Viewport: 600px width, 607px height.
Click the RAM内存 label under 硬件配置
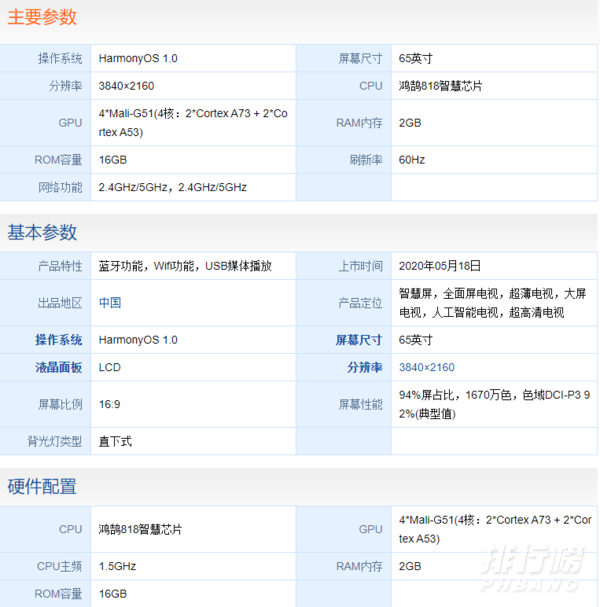pos(359,566)
